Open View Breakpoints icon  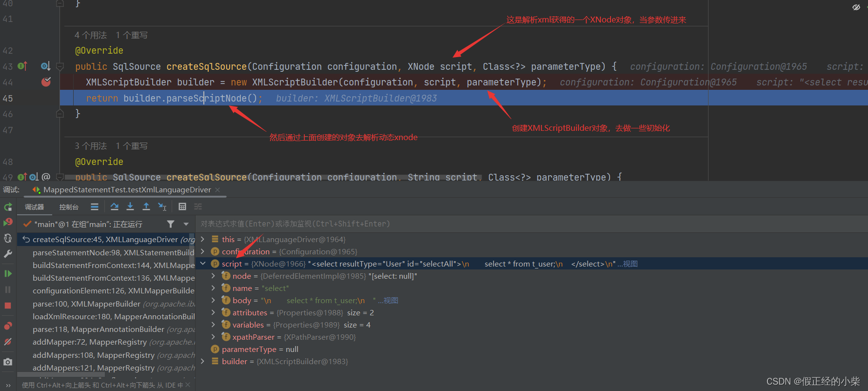tap(8, 326)
